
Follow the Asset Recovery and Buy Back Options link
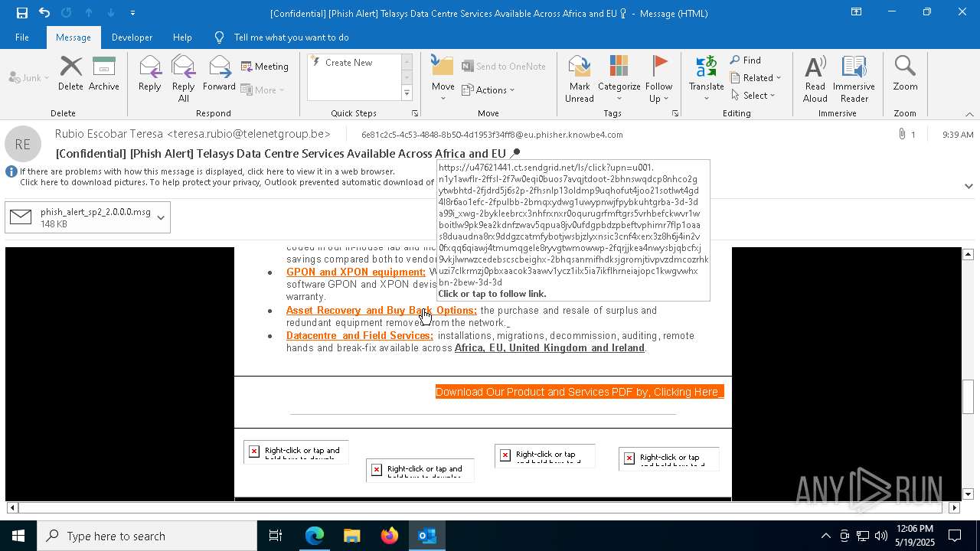381,311
